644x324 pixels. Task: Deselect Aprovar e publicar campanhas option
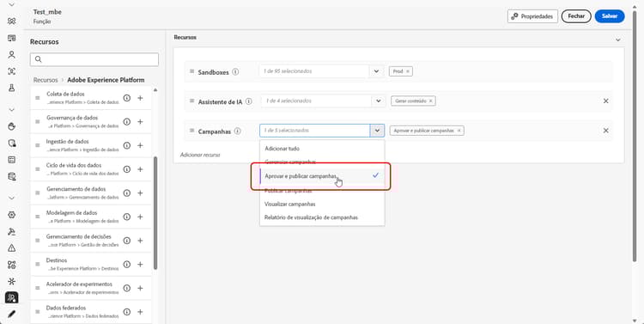pos(322,176)
